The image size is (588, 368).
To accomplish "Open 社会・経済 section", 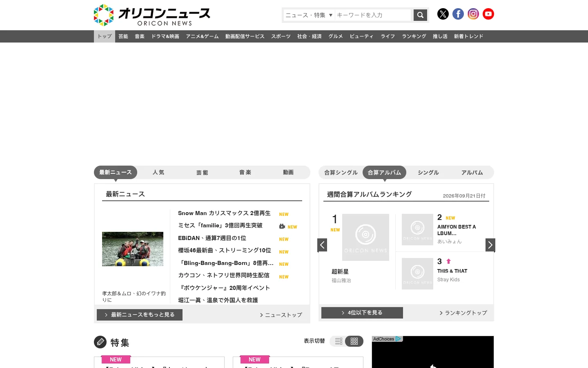I will [310, 36].
